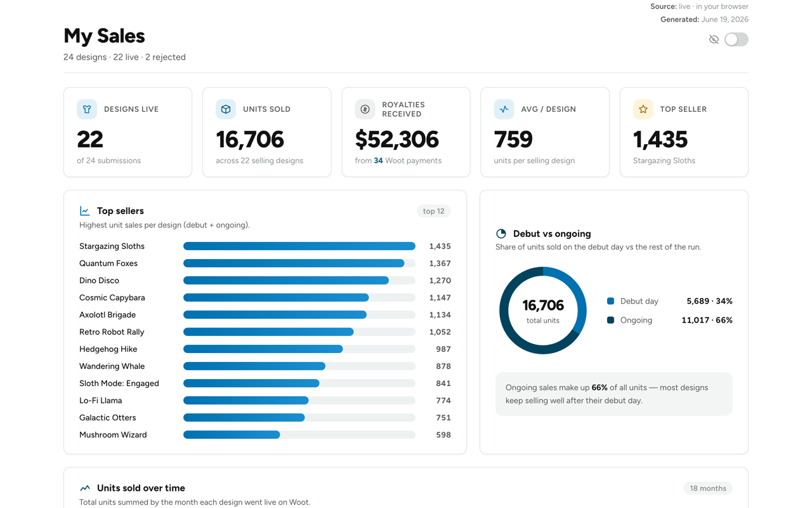Click the dollar coin icon on Royalties card

tap(365, 109)
